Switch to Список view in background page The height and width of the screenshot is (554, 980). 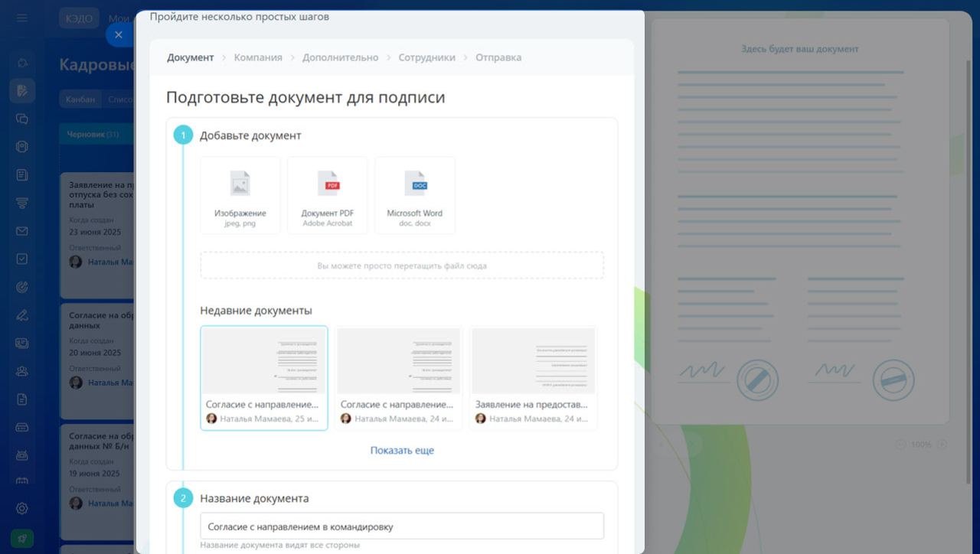119,99
